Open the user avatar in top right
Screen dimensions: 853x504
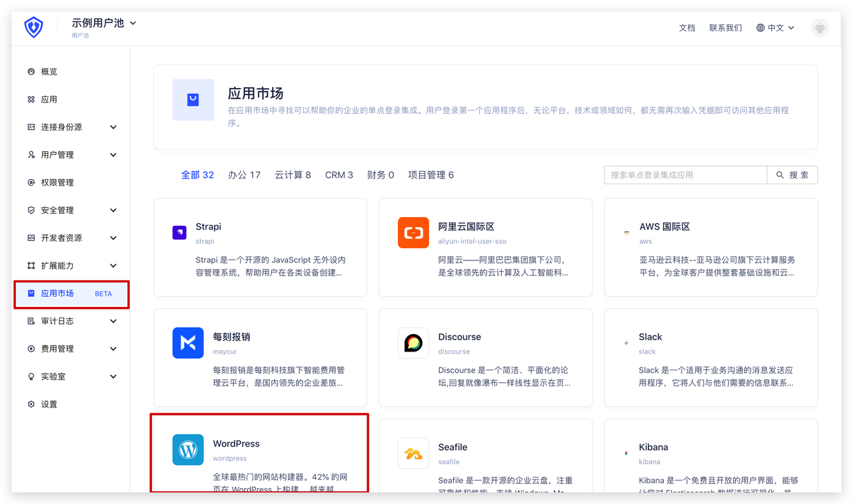pos(820,28)
